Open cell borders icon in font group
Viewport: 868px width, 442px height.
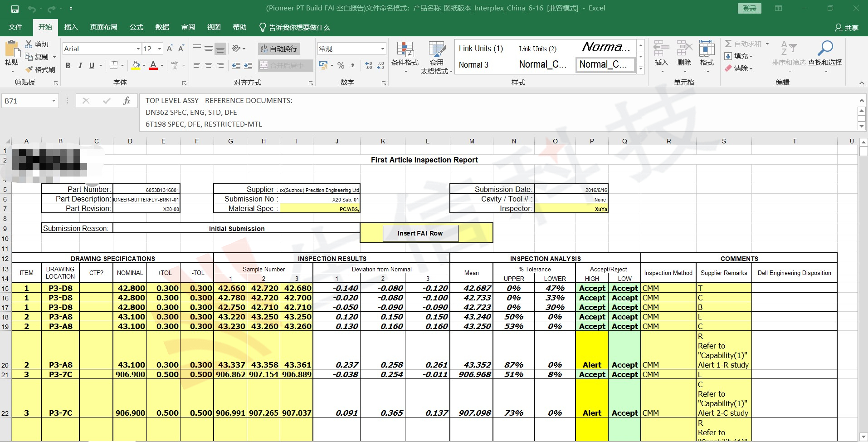click(114, 65)
